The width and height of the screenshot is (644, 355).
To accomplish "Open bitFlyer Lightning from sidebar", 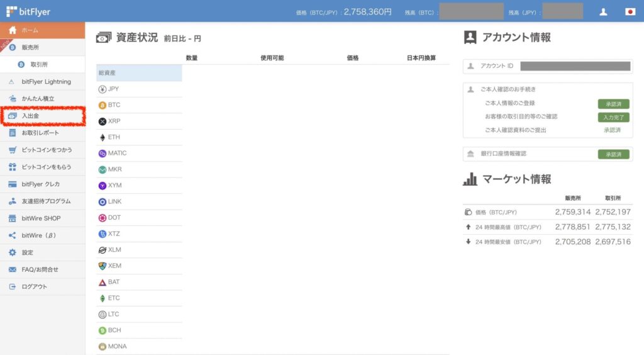I will click(x=43, y=82).
